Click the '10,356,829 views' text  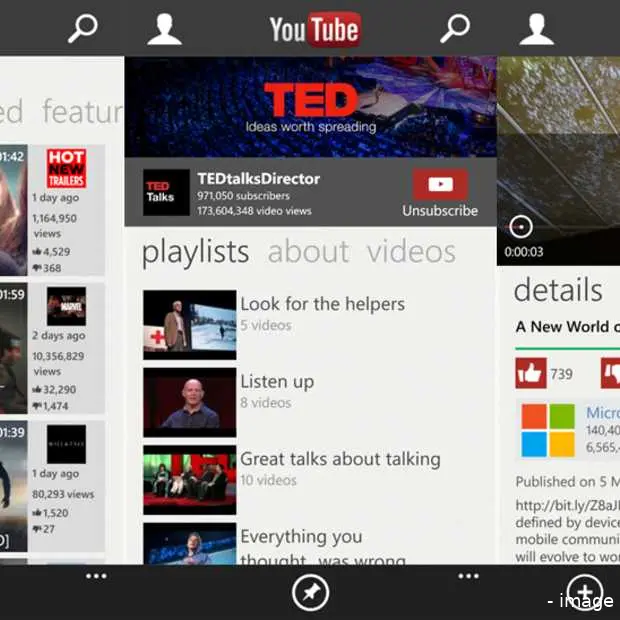(58, 363)
